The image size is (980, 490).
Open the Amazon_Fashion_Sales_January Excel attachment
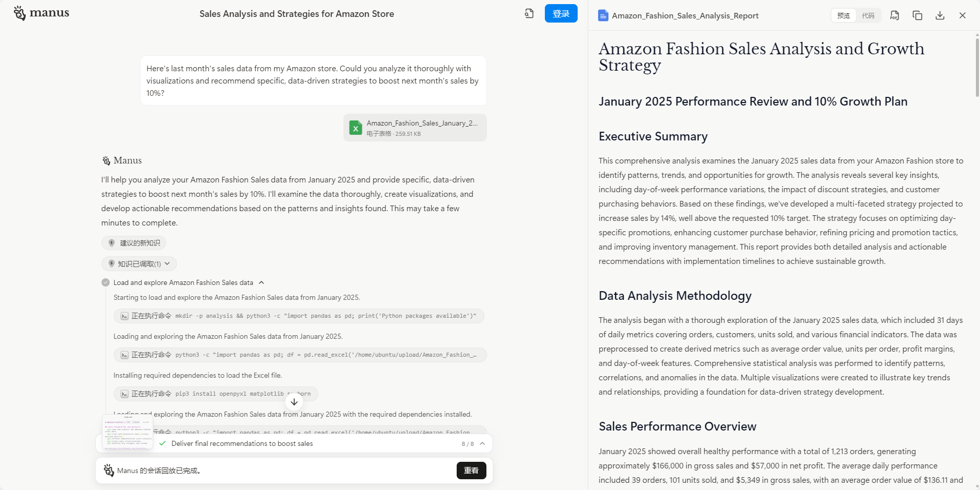coord(415,128)
